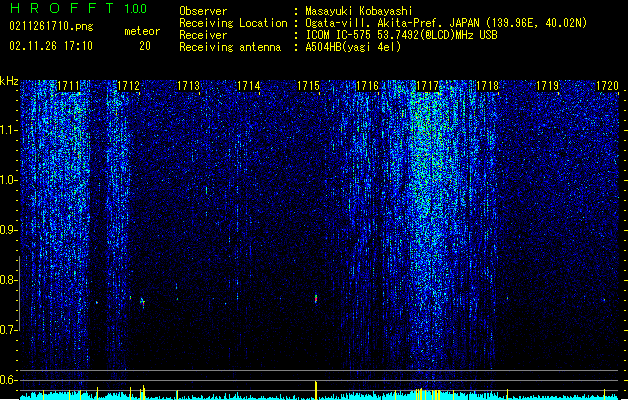This screenshot has height=400, width=629.
Task: Select the ICOM IC-575 53.7492 MHz USB text
Action: 402,35
